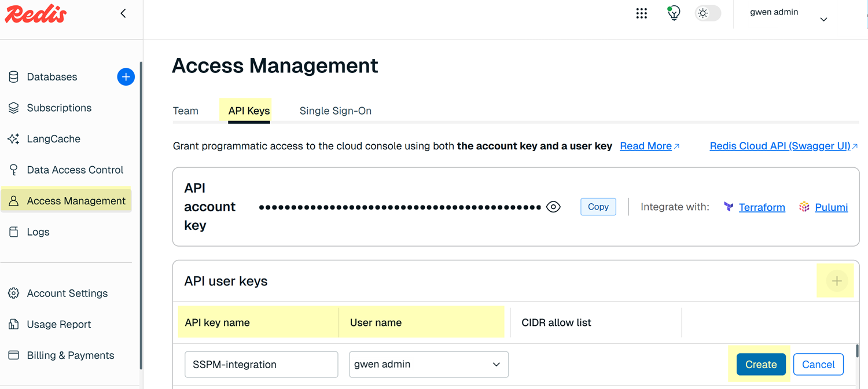
Task: Open the app grid launcher icon
Action: pos(641,13)
